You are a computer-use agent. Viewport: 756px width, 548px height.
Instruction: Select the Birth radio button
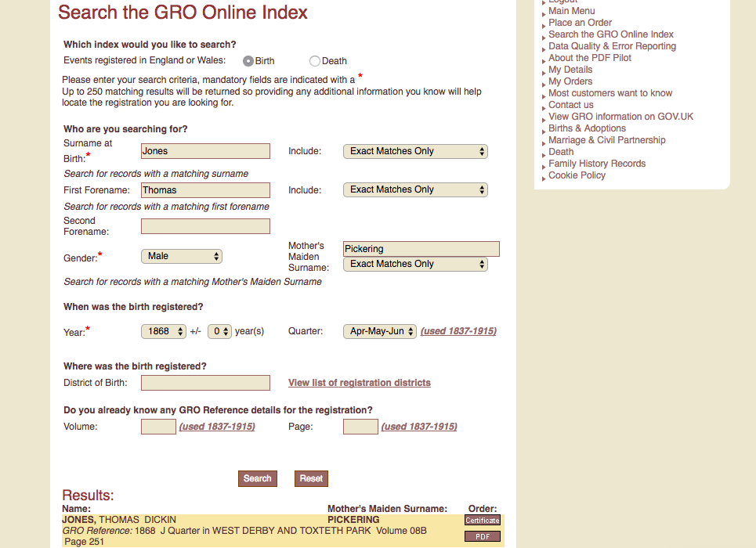click(x=248, y=61)
